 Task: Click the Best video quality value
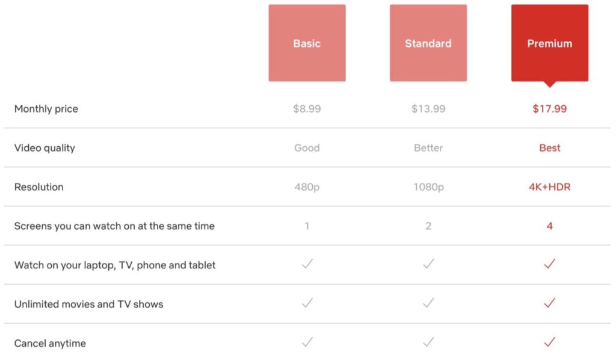pos(549,148)
